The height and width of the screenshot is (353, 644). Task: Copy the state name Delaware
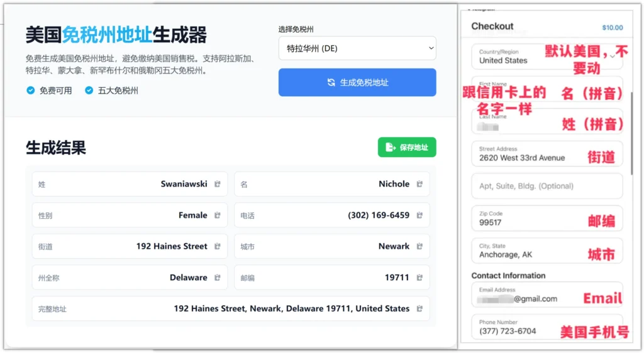tap(218, 278)
